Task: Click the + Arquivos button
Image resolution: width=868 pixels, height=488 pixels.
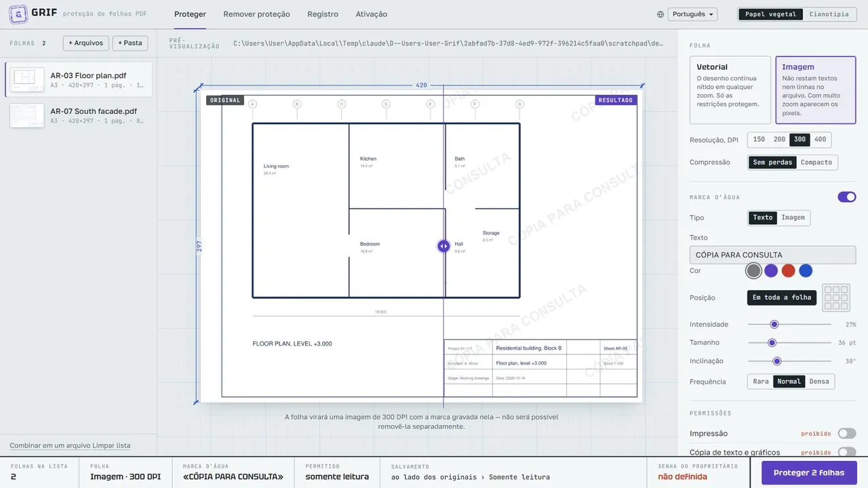Action: pos(85,43)
